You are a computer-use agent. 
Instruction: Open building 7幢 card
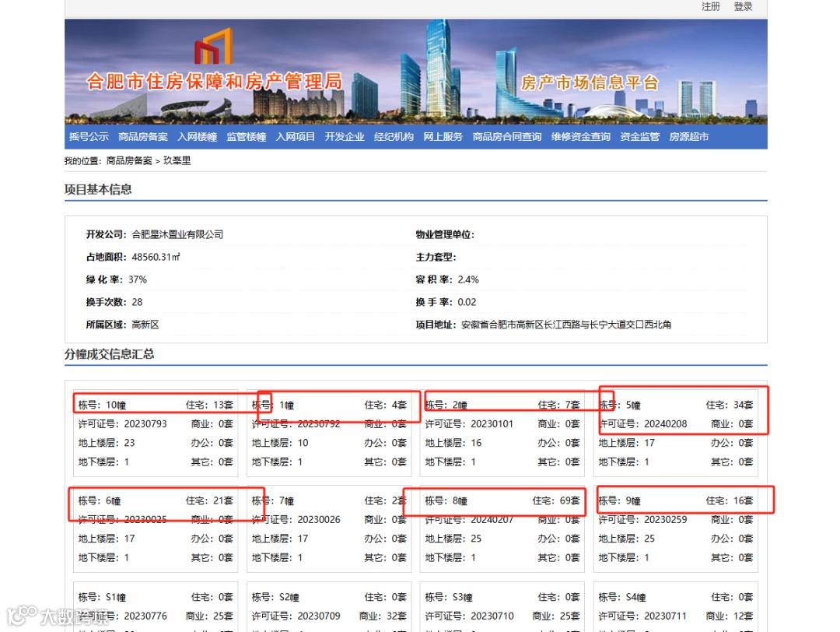pos(329,529)
